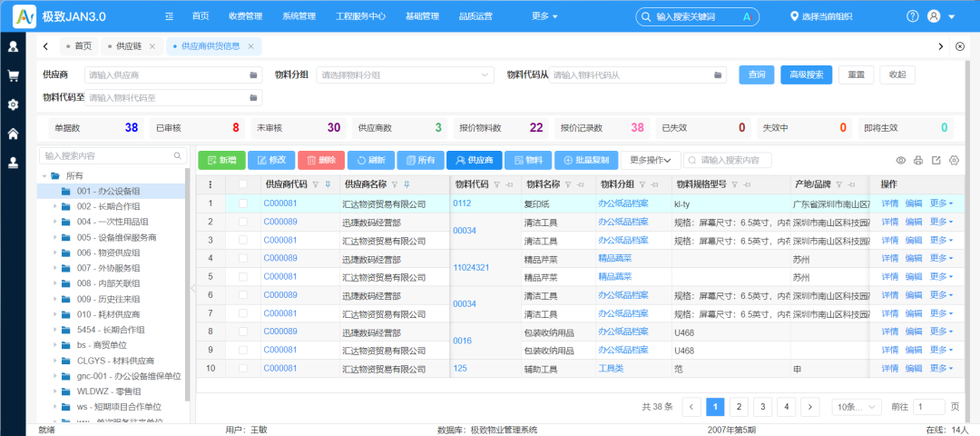Go to page 3 in pagination
The width and height of the screenshot is (980, 436).
pyautogui.click(x=762, y=407)
